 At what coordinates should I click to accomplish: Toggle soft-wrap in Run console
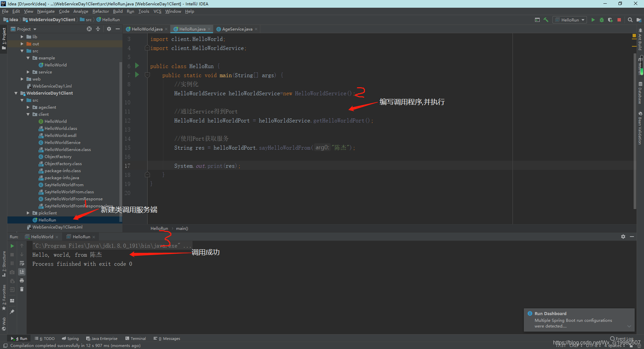(x=22, y=263)
